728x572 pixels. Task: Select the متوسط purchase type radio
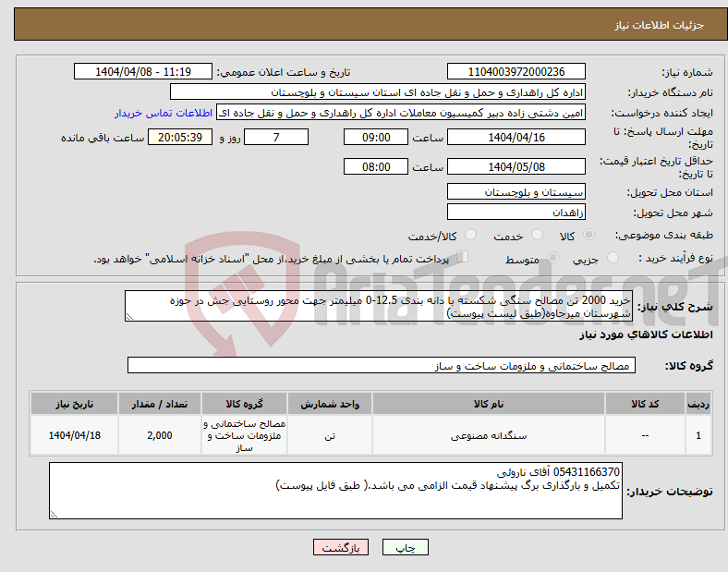(552, 257)
